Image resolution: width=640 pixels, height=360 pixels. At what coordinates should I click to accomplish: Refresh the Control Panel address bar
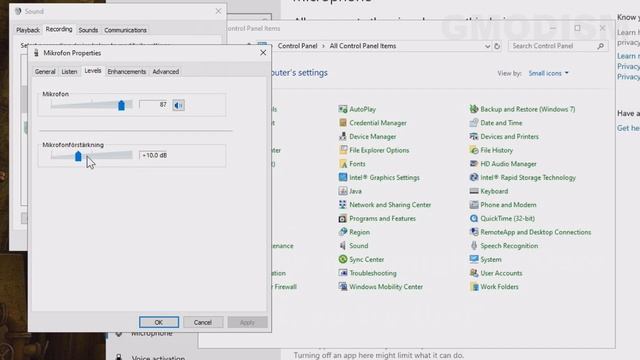[x=497, y=46]
